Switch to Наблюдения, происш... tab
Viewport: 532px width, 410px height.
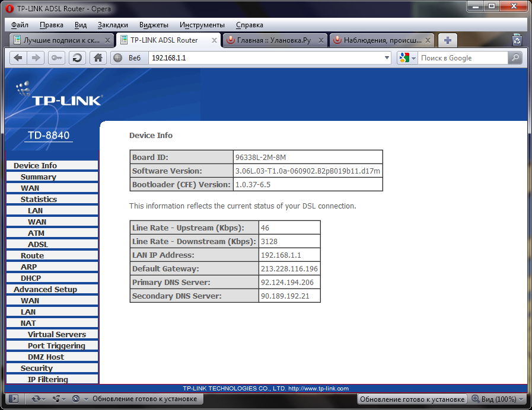pyautogui.click(x=382, y=40)
